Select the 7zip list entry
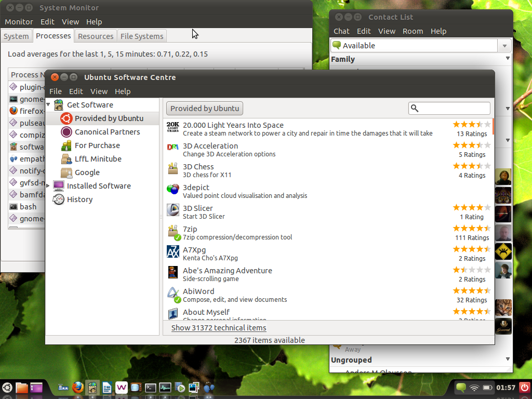 [328, 233]
